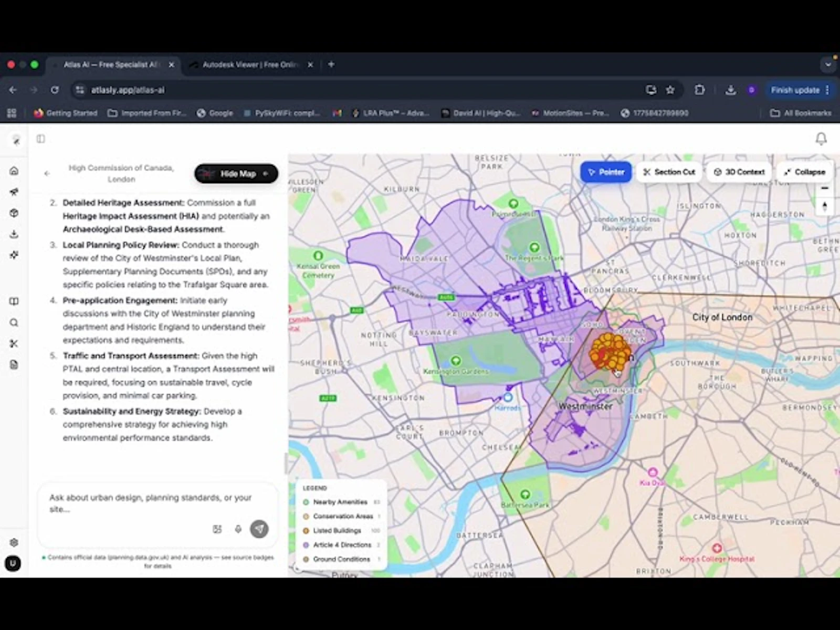Click the Atlas logo at sidebar top
This screenshot has height=630, width=840.
tap(16, 140)
